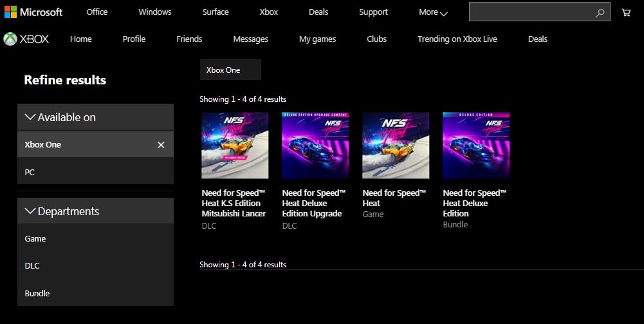Click the Need for Speed Heat Deluxe Edition title
This screenshot has width=644, height=324.
[x=474, y=203]
